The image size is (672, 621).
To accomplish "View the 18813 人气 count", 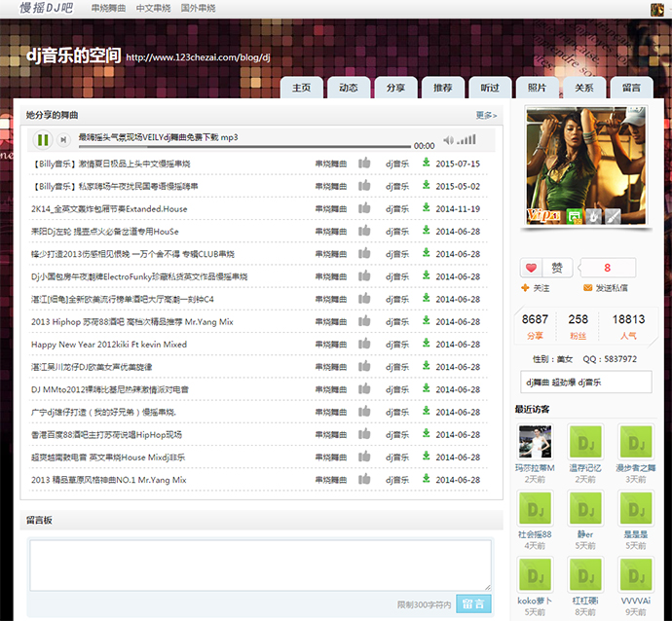I will [x=628, y=325].
